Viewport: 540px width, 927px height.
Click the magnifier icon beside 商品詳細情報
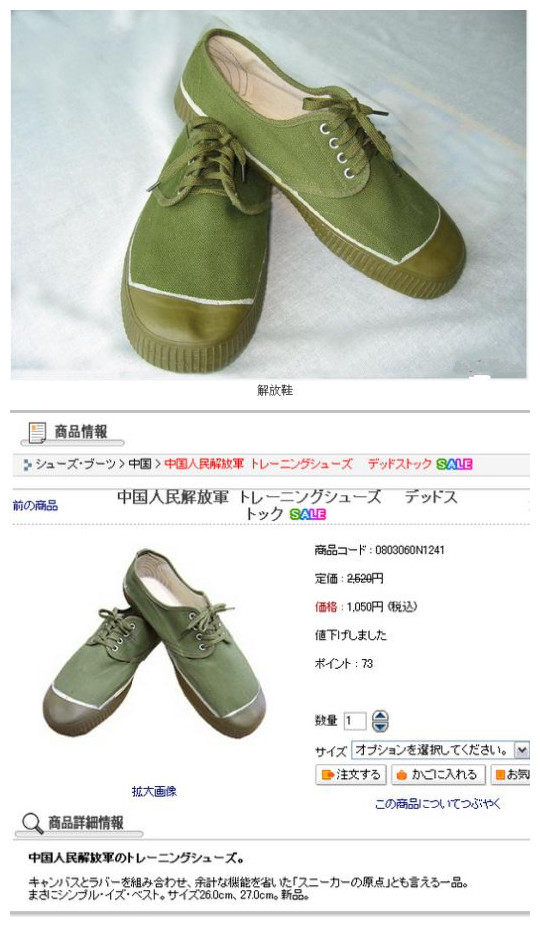point(32,823)
